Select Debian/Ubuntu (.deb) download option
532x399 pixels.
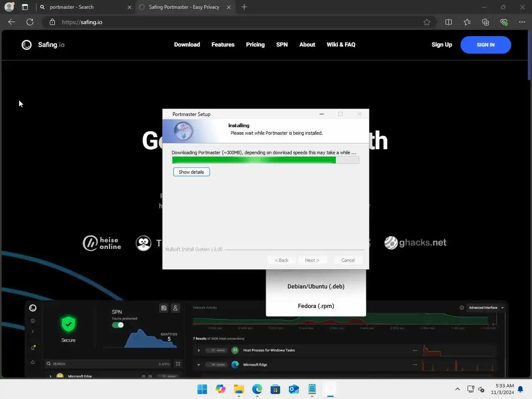(316, 286)
